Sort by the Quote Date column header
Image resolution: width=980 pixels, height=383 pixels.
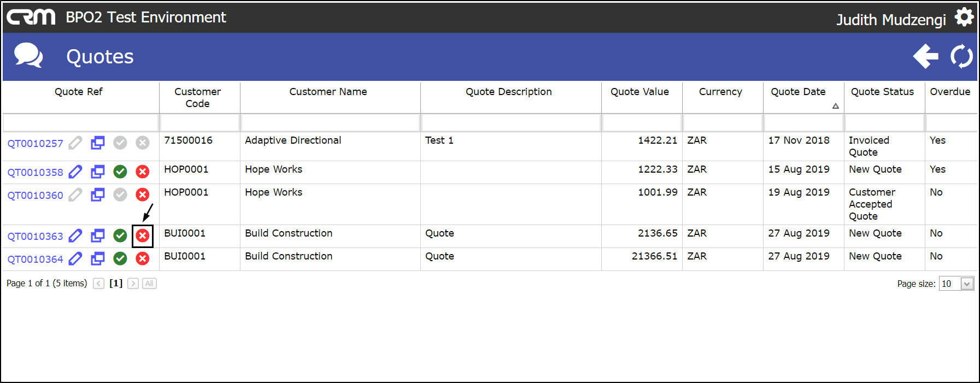(798, 92)
